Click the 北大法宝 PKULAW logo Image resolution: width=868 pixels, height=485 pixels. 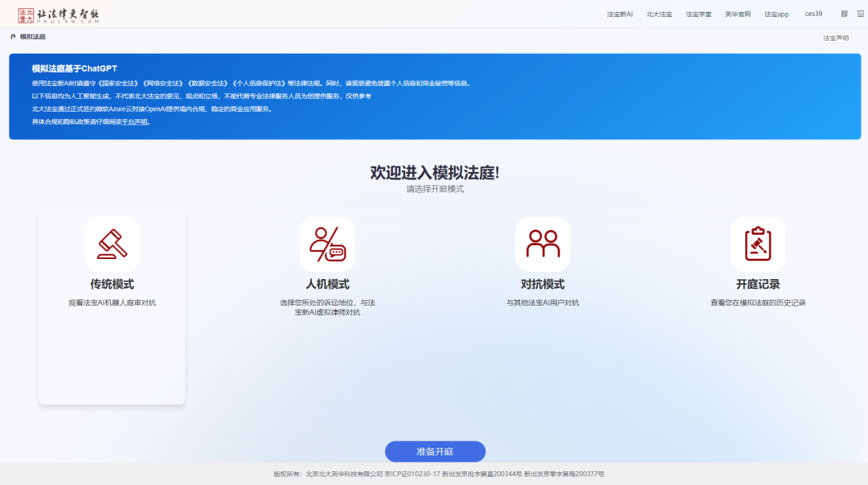[59, 14]
